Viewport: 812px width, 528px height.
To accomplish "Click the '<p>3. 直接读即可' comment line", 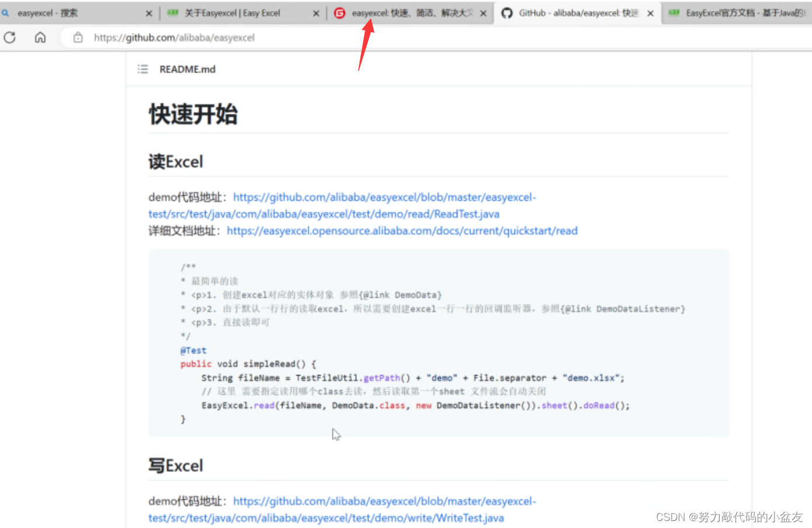I will (225, 322).
